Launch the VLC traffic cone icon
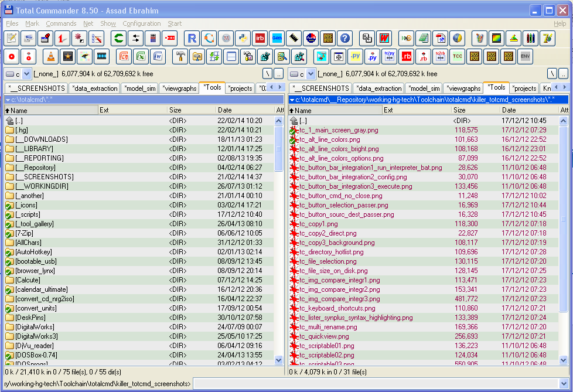Viewport: 573px width, 392px height. (51, 57)
